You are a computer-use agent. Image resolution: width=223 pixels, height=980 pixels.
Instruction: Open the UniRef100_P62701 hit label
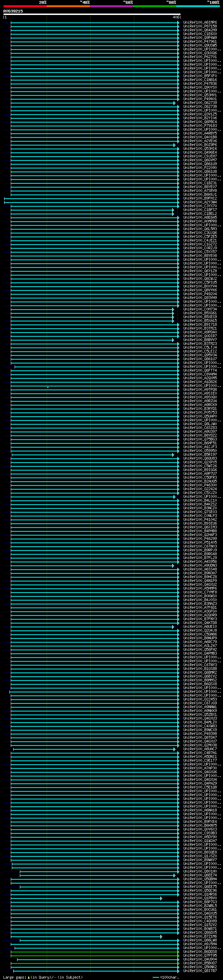[x=200, y=57]
